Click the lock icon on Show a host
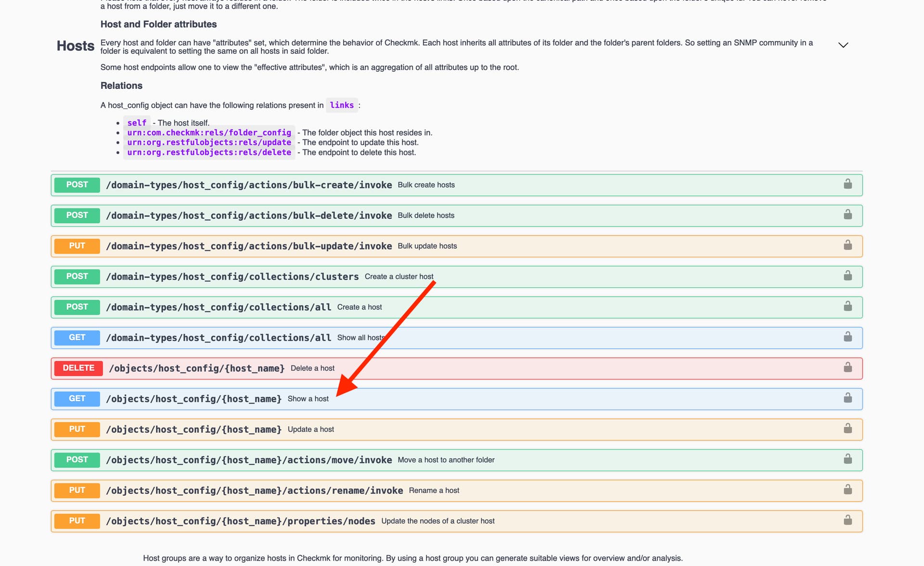Image resolution: width=924 pixels, height=566 pixels. [x=848, y=398]
